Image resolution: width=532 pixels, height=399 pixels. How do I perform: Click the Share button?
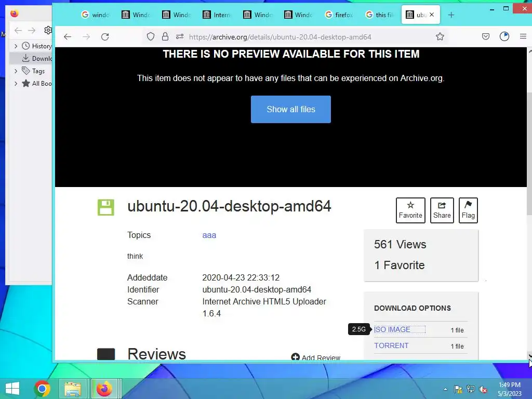point(442,210)
